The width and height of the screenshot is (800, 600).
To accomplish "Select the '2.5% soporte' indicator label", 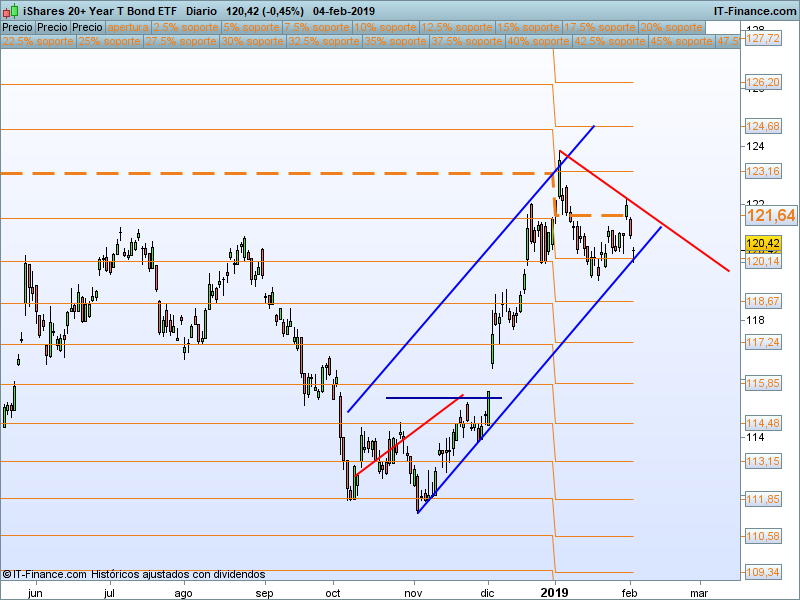I will click(x=186, y=28).
